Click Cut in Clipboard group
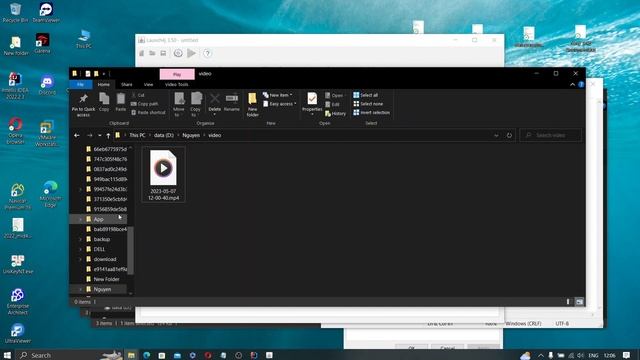Image resolution: width=640 pixels, height=360 pixels. (138, 95)
